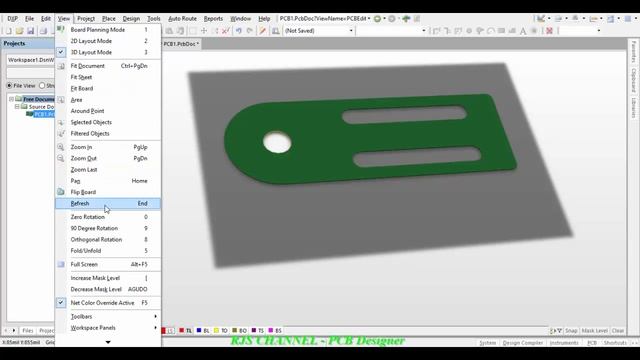Click the Place Arc toolbar icon
Screen dimensions: 640x360
(x=491, y=31)
